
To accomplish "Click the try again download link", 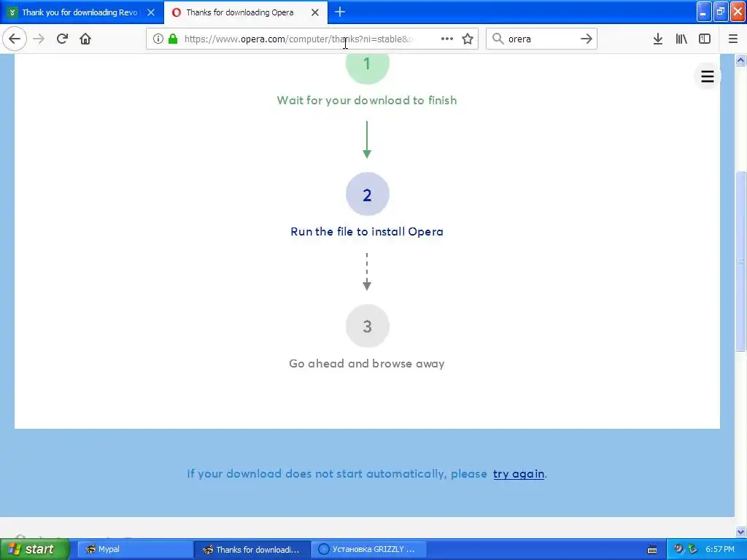I will [x=519, y=474].
